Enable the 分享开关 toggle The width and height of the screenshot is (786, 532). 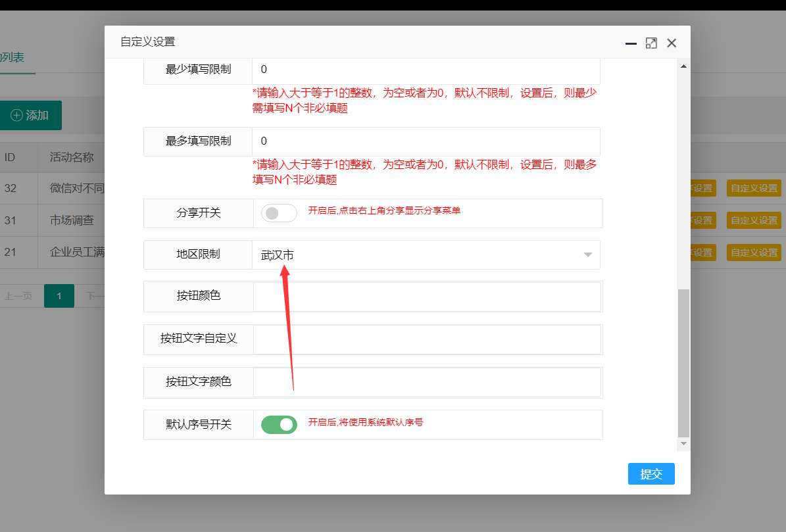pyautogui.click(x=279, y=213)
